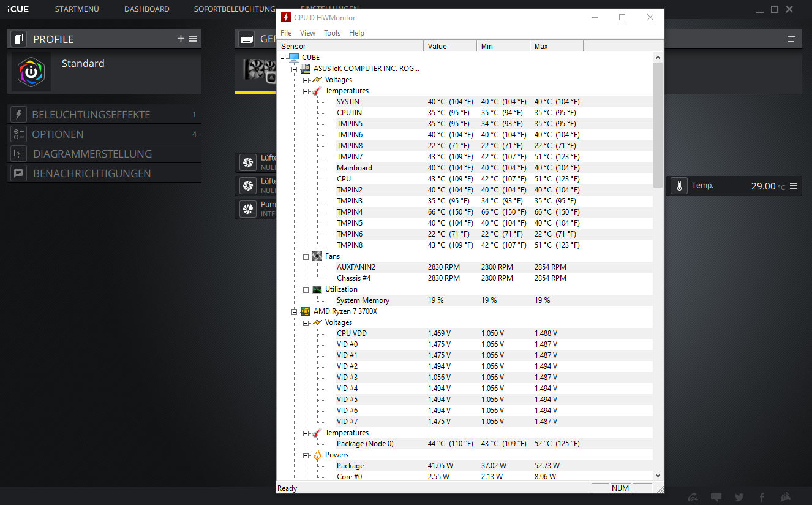Click the Profile panel pages icon
This screenshot has height=505, width=812.
coord(18,39)
